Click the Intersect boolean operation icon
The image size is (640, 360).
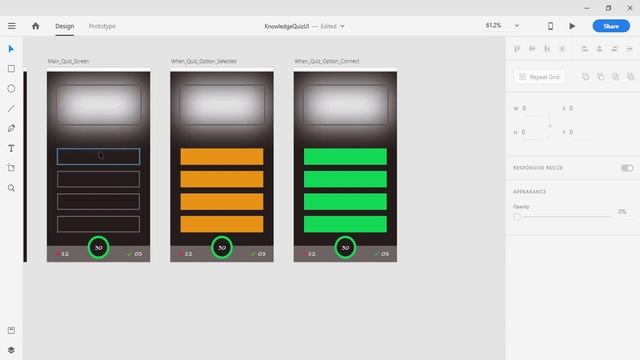click(616, 77)
